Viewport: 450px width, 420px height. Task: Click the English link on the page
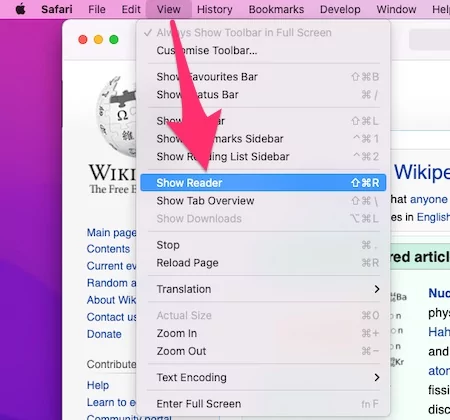point(433,217)
